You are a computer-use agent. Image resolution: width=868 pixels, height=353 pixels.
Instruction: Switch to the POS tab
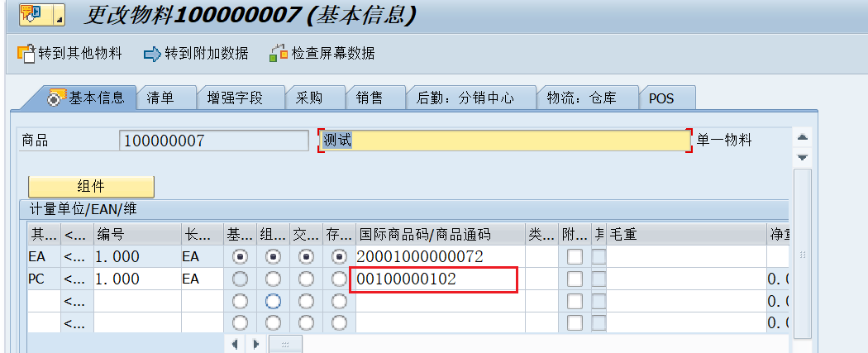pyautogui.click(x=668, y=98)
